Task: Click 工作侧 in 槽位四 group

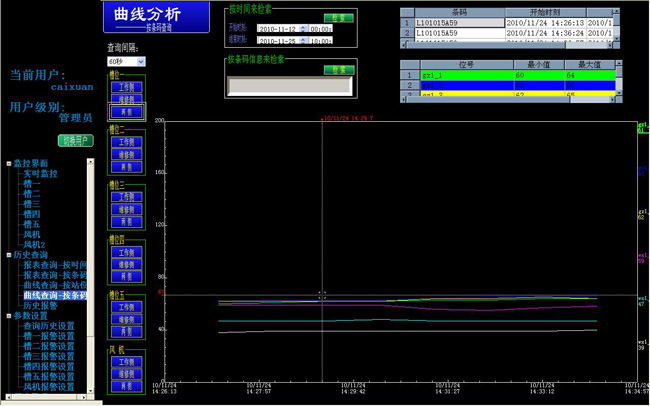Action: pyautogui.click(x=126, y=252)
